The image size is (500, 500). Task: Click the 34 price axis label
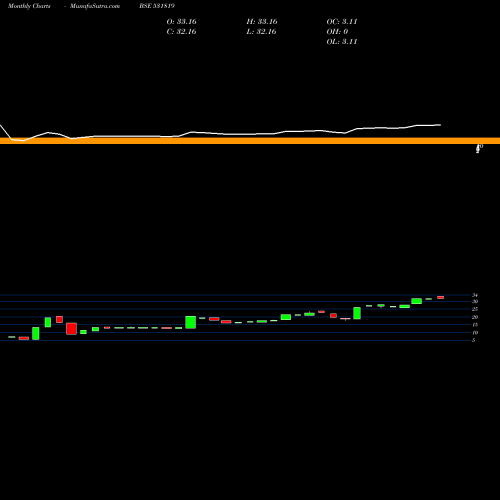[475, 295]
